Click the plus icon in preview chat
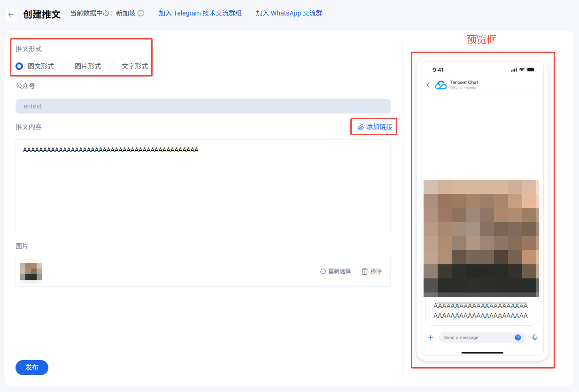Image resolution: width=579 pixels, height=392 pixels. click(x=430, y=337)
